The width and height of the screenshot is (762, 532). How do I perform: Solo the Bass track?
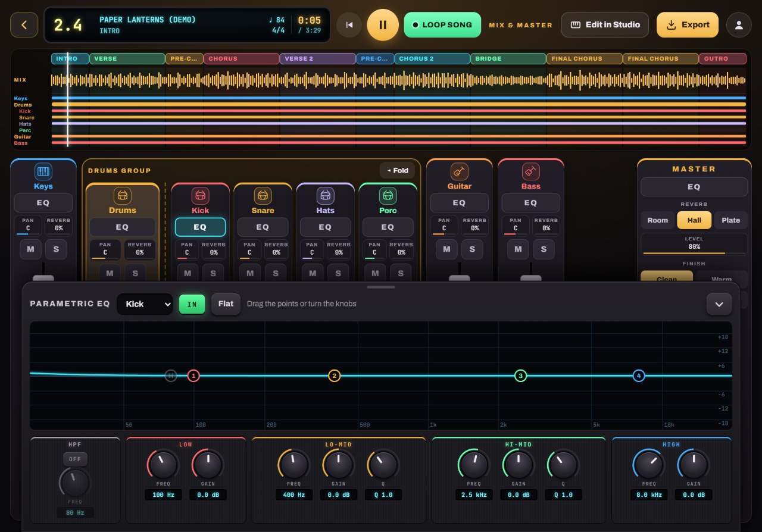(x=544, y=249)
